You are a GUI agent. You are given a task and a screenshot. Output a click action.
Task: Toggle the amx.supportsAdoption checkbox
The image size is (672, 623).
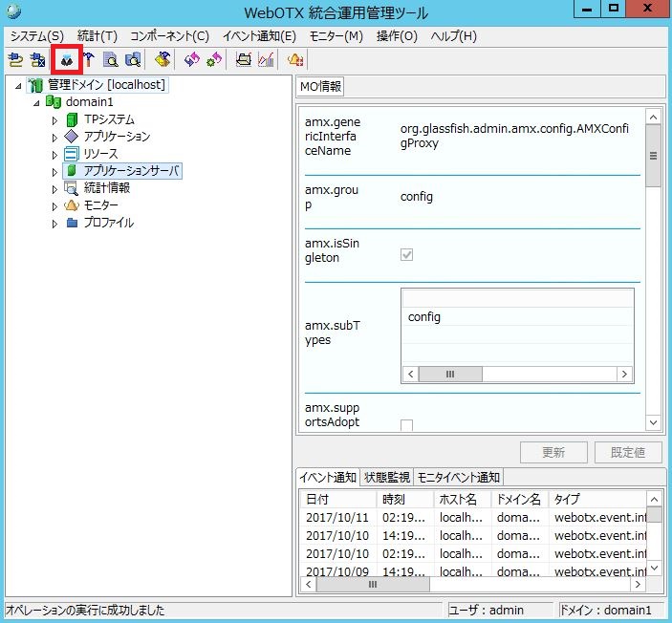click(x=406, y=425)
